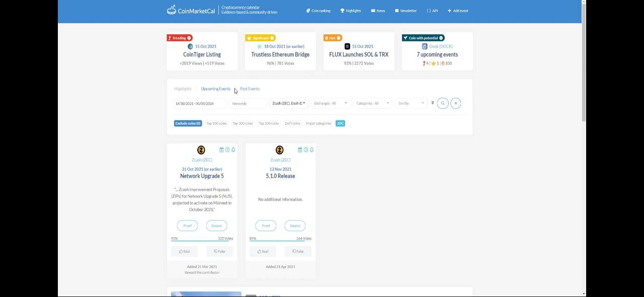Open the Sort by dropdown

click(x=411, y=103)
